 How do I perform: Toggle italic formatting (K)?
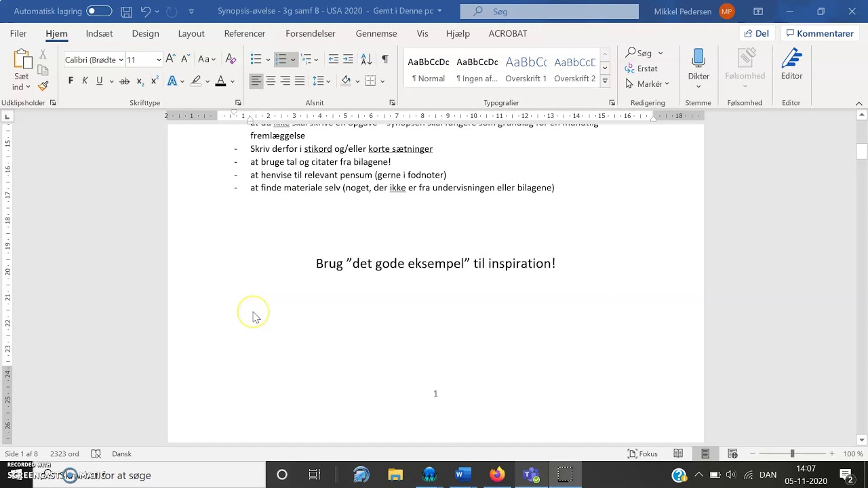tap(85, 81)
